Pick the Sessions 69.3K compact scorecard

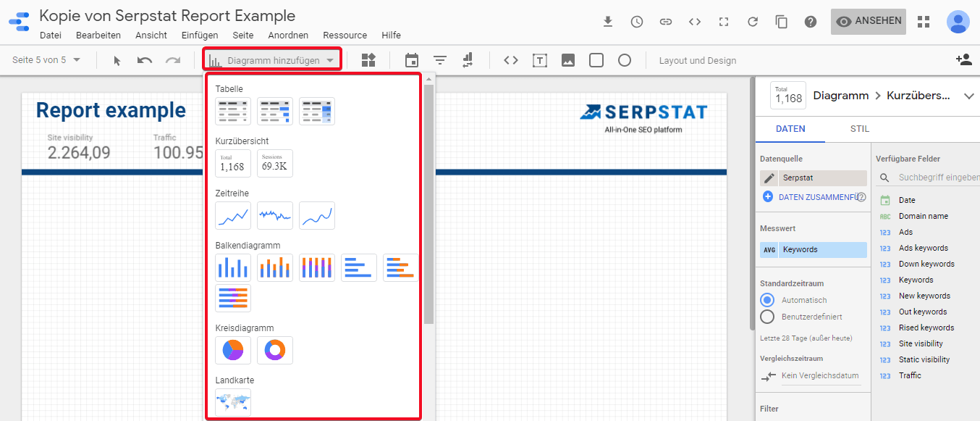coord(275,164)
